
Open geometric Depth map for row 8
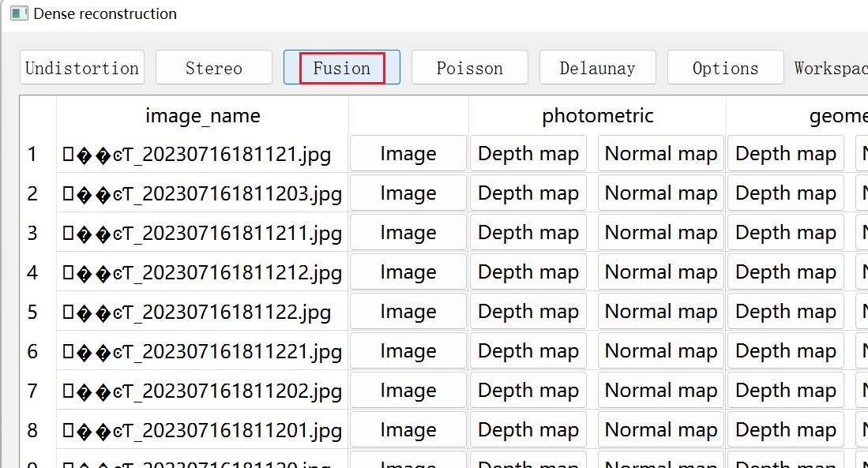pyautogui.click(x=786, y=430)
